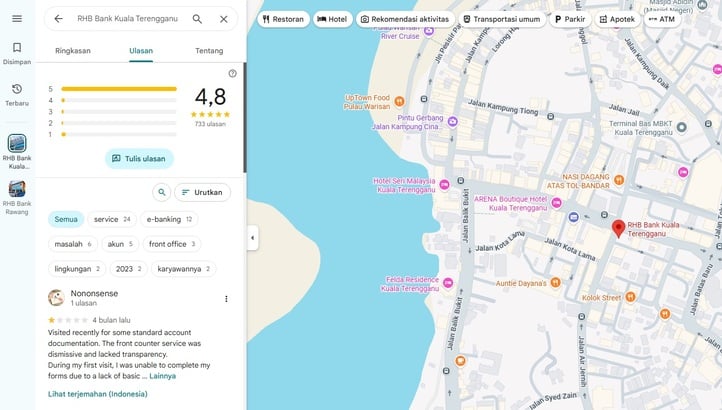
Task: Switch to the Tentang tab
Action: [x=209, y=51]
